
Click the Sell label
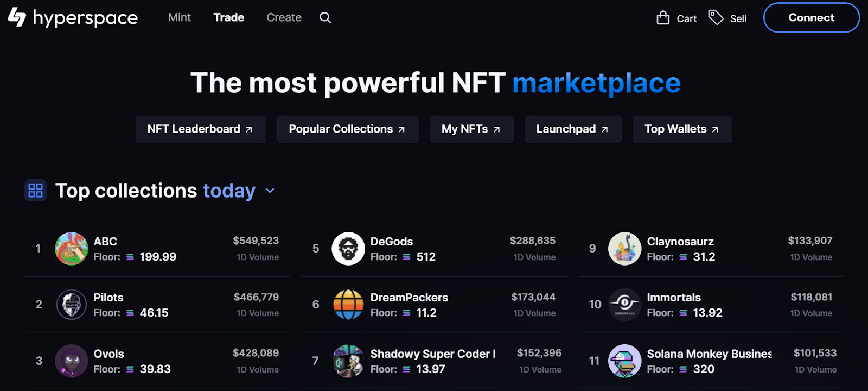click(738, 19)
